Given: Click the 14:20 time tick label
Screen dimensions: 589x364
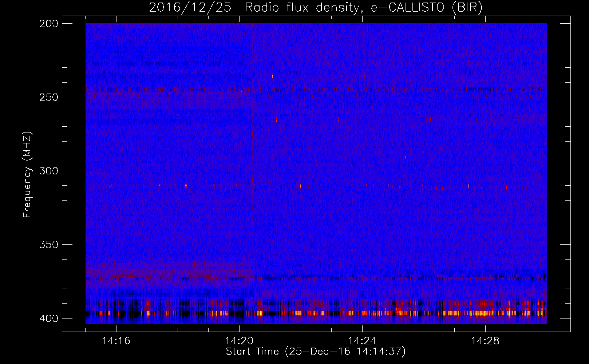Looking at the screenshot, I should (239, 341).
